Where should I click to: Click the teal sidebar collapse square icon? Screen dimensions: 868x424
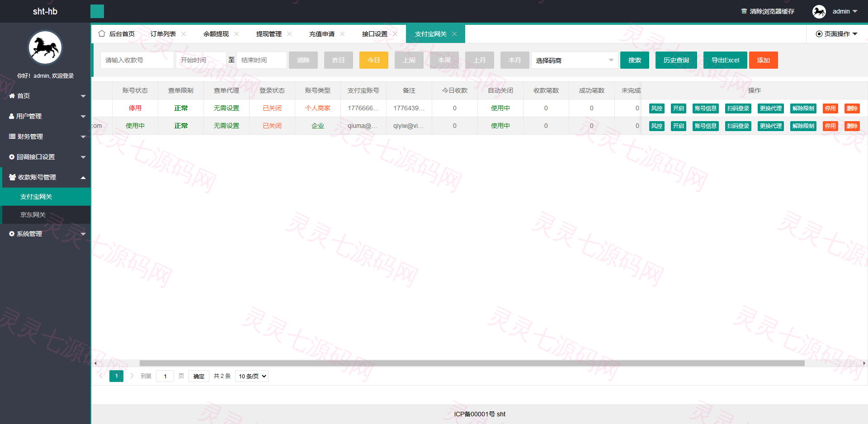(97, 11)
